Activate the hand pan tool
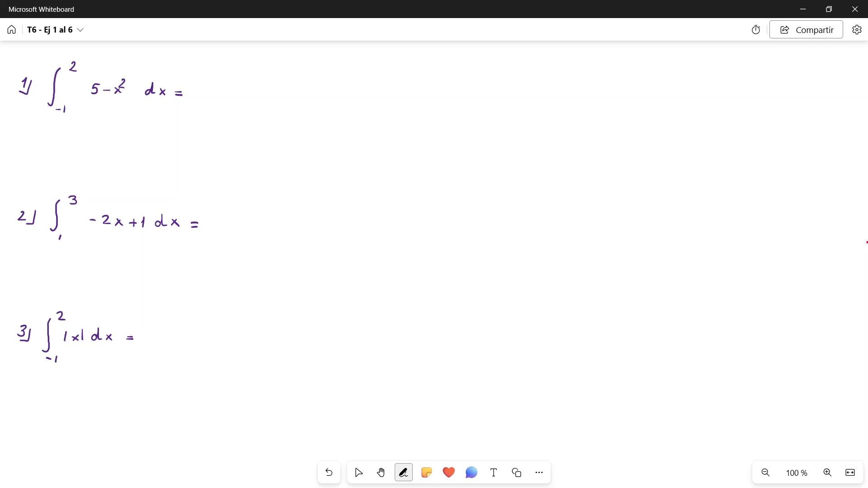868x488 pixels. [x=381, y=473]
